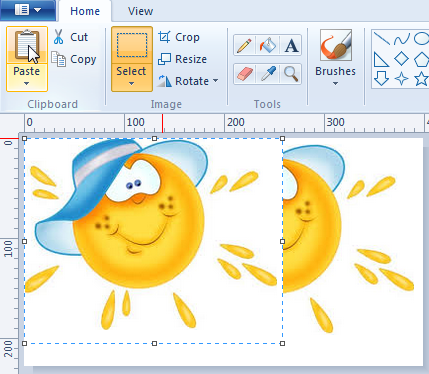This screenshot has width=429, height=374.
Task: Activate the rectangular Select tool
Action: pyautogui.click(x=132, y=45)
